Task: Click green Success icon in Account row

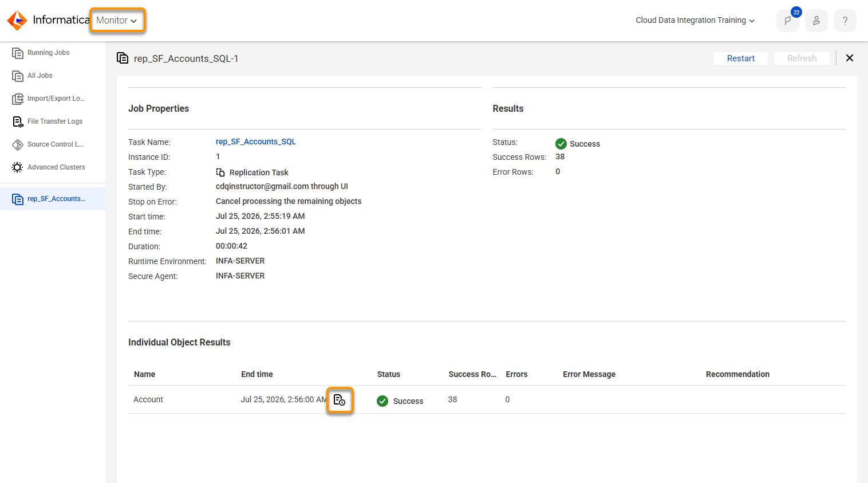Action: coord(382,401)
